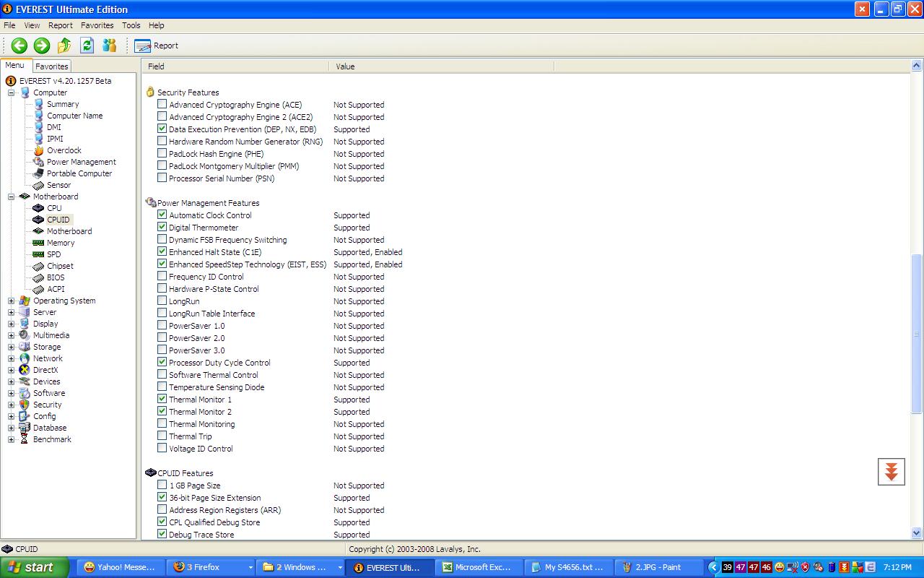Click the Up level arrow toolbar icon

point(64,46)
